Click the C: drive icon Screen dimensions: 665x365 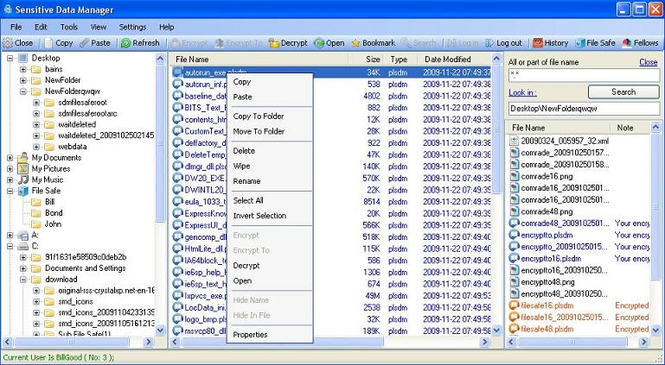point(23,246)
